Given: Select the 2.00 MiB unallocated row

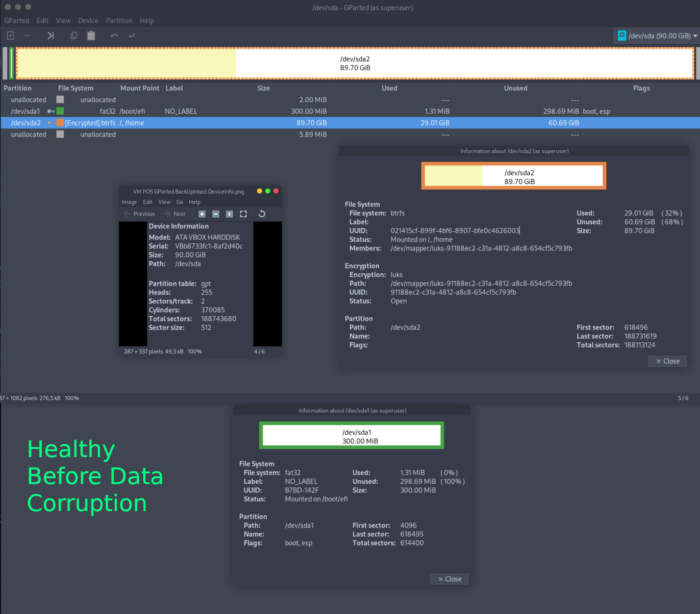Looking at the screenshot, I should coord(350,100).
